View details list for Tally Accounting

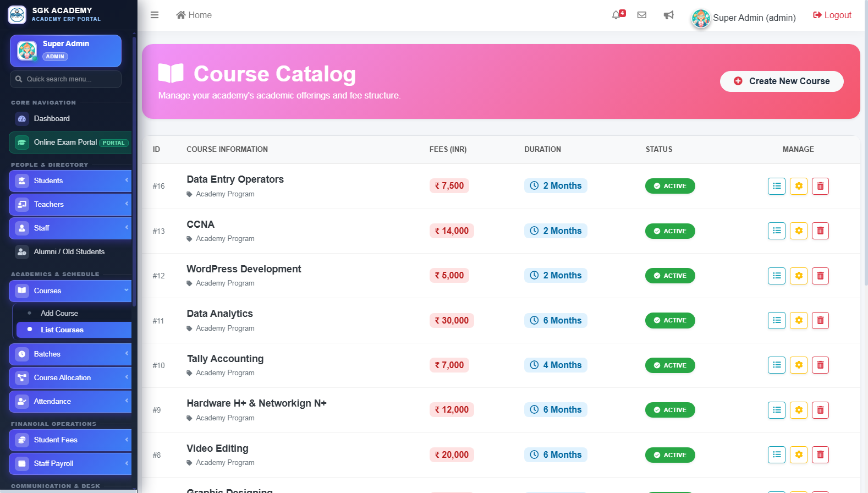tap(777, 365)
